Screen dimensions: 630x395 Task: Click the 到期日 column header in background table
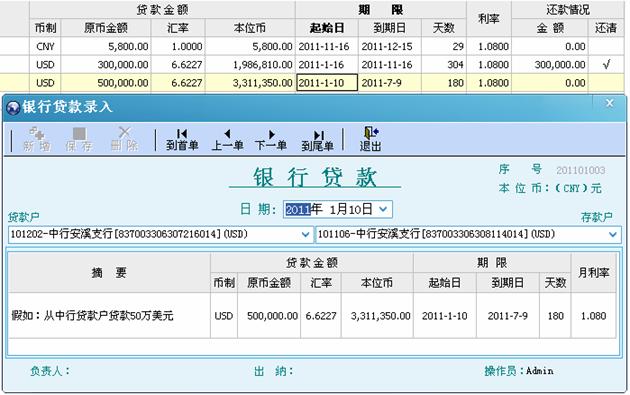389,28
